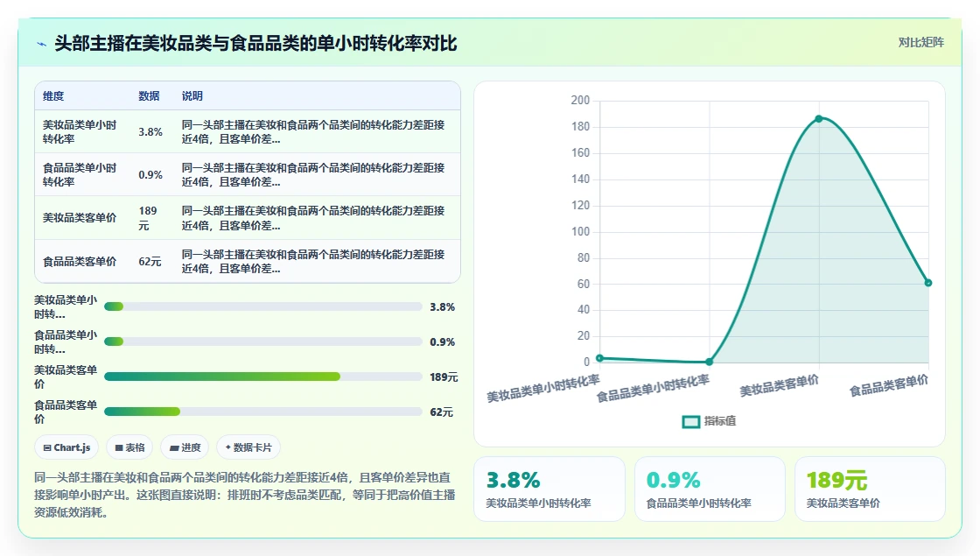Click the chart point for 食品品类客单价
The height and width of the screenshot is (556, 980).
pyautogui.click(x=928, y=283)
